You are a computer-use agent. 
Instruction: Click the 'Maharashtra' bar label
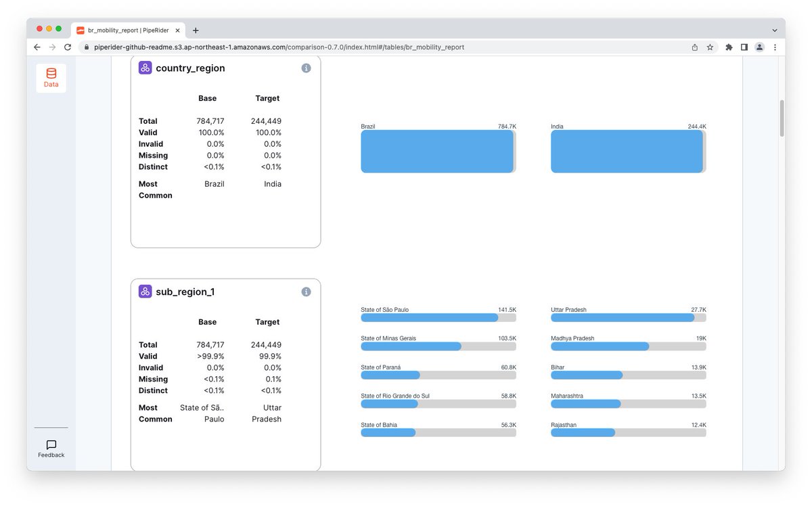pyautogui.click(x=566, y=396)
